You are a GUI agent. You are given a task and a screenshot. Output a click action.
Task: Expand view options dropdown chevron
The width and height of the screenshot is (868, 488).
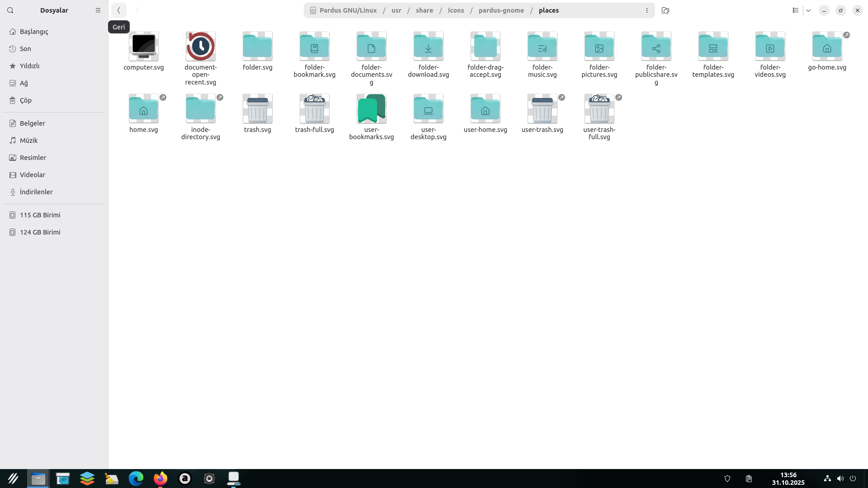808,10
